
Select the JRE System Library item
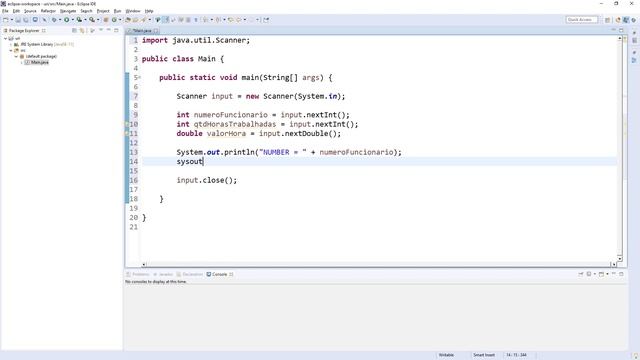(x=44, y=44)
